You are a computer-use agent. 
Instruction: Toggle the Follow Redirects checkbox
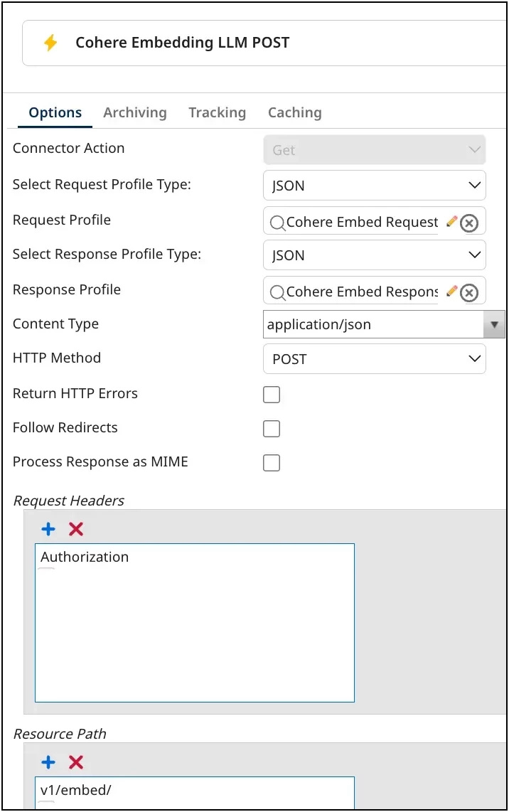point(272,429)
